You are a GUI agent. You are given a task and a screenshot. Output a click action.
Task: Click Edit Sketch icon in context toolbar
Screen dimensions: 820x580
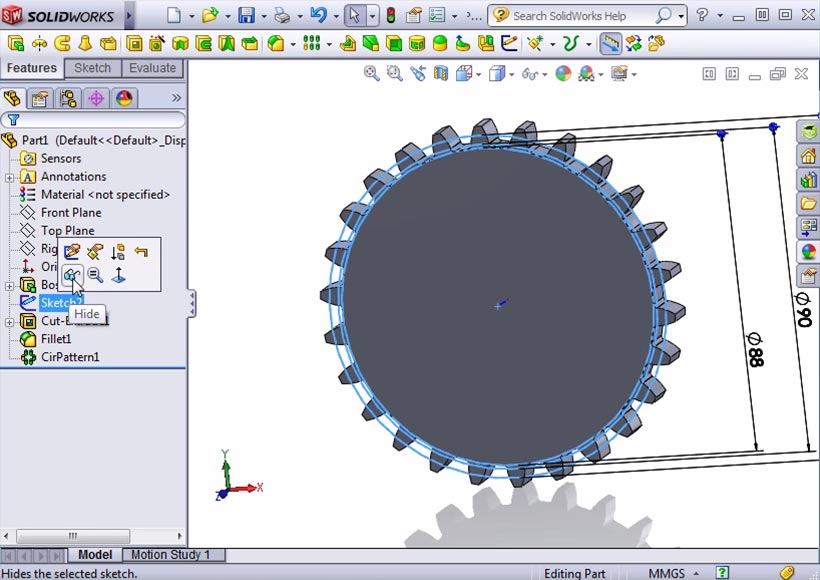click(x=72, y=252)
